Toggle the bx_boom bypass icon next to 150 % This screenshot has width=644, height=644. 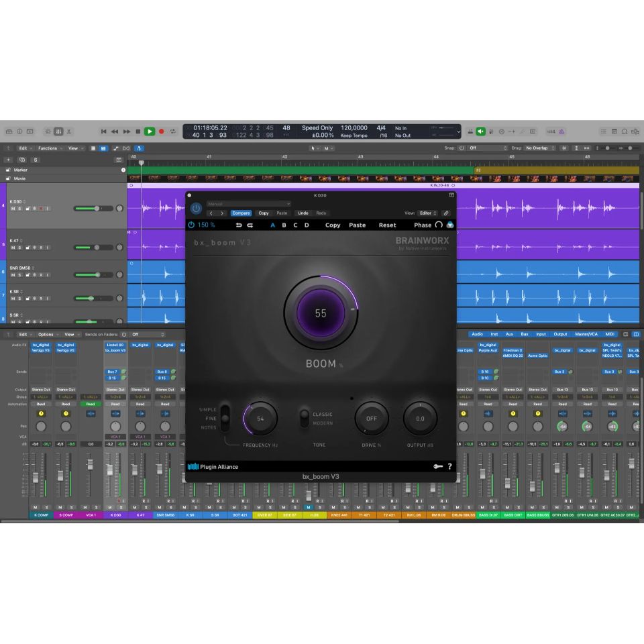[x=191, y=225]
